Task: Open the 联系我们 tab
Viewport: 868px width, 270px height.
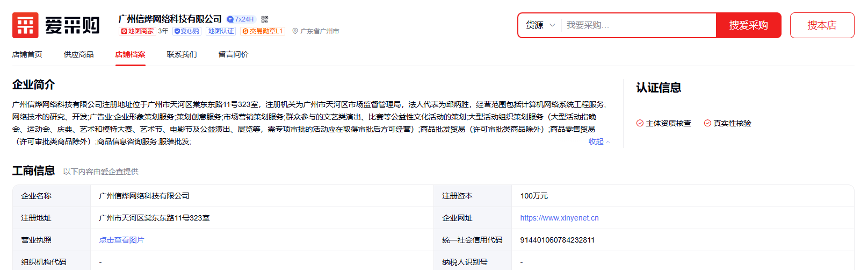Action: tap(182, 54)
